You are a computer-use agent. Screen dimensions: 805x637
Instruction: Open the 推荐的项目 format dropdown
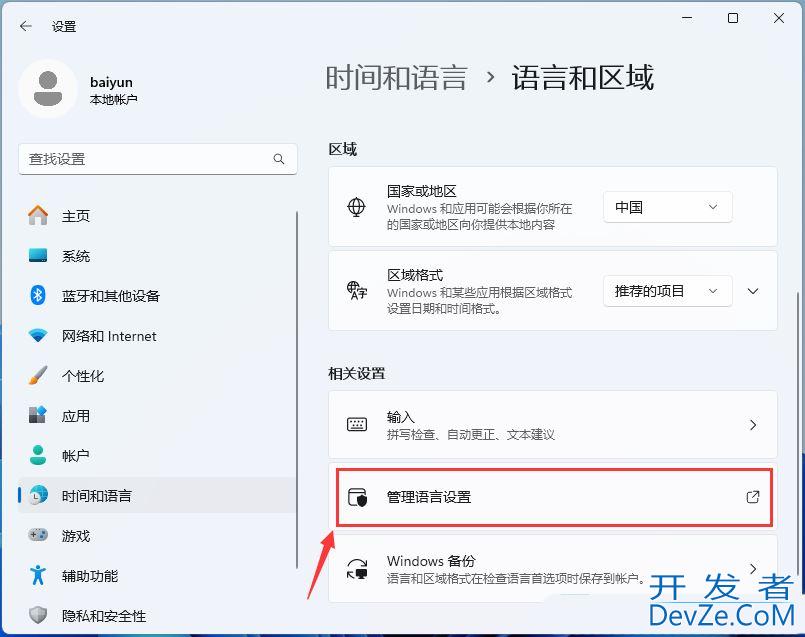667,291
